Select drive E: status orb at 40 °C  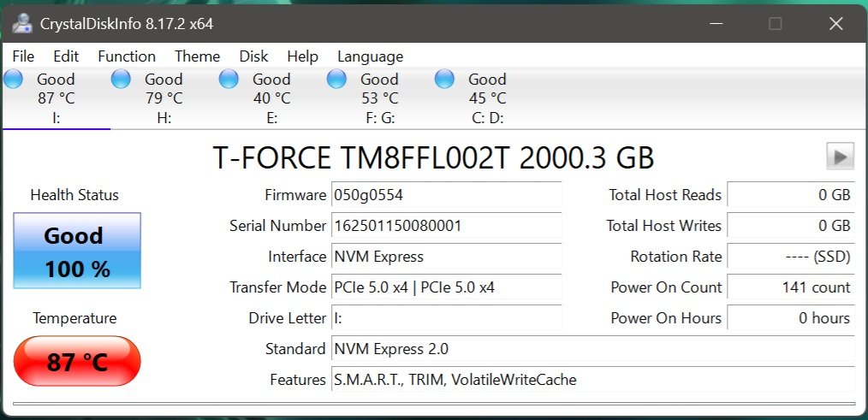pyautogui.click(x=229, y=80)
